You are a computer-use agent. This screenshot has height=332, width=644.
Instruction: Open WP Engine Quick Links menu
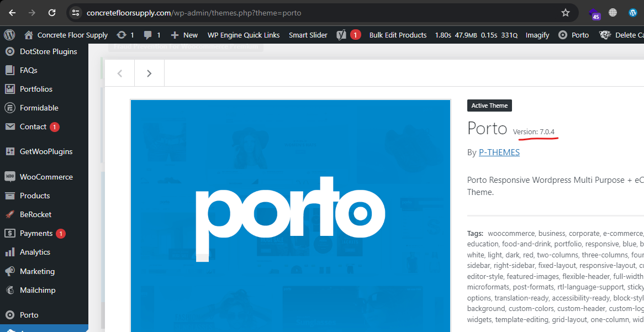(244, 35)
